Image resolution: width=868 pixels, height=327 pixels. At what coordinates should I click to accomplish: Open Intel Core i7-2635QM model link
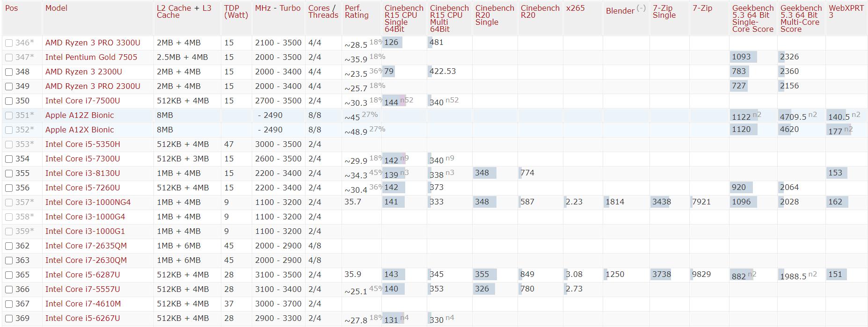pyautogui.click(x=86, y=246)
